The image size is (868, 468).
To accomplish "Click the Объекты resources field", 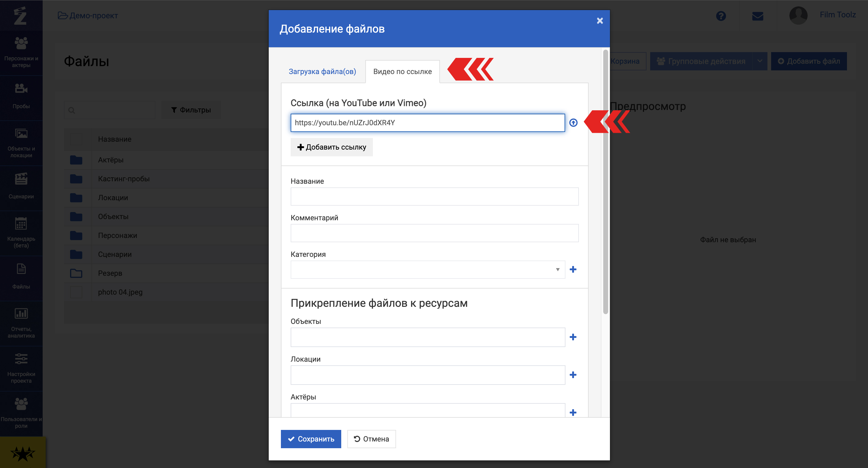I will pyautogui.click(x=427, y=337).
